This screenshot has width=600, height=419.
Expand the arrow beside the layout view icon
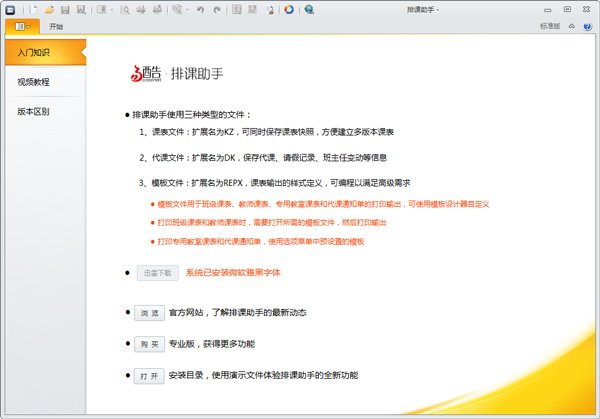(x=112, y=10)
